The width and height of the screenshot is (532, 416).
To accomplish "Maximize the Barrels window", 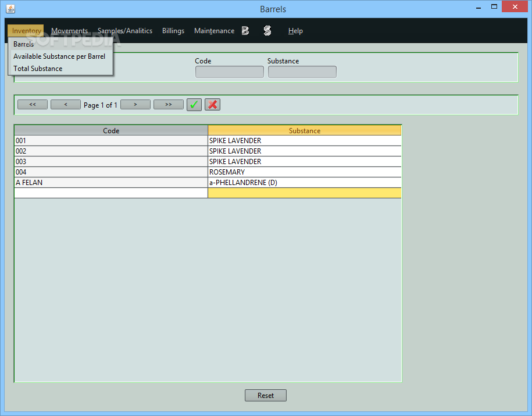I will coord(494,7).
